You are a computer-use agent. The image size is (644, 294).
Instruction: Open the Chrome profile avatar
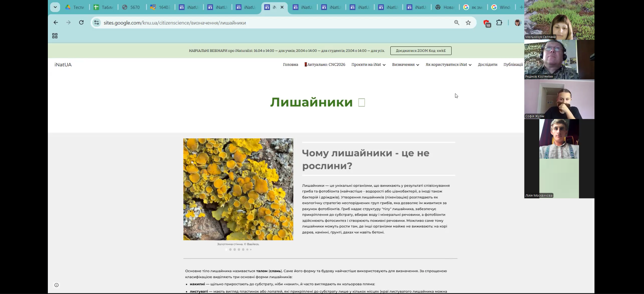(518, 23)
